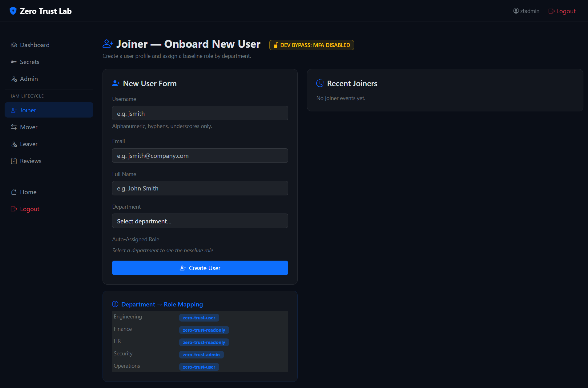Click the IAM LIFECYCLE section label

point(27,96)
